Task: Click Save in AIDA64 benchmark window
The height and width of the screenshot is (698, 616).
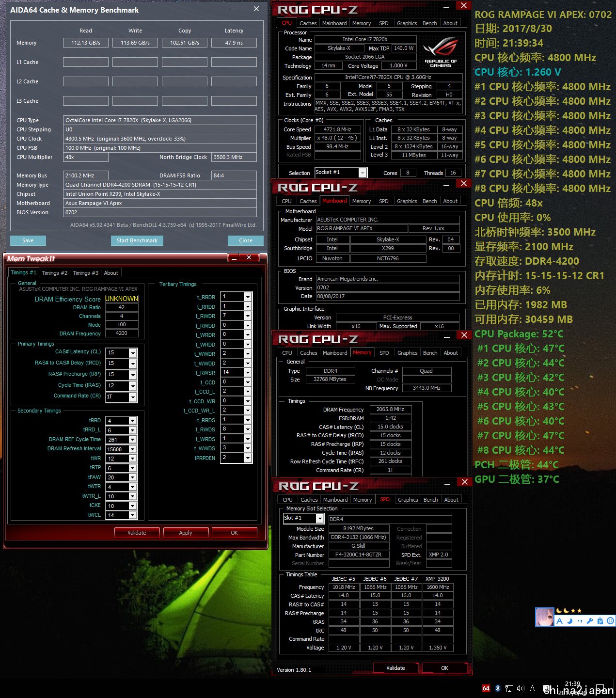Action: 28,240
